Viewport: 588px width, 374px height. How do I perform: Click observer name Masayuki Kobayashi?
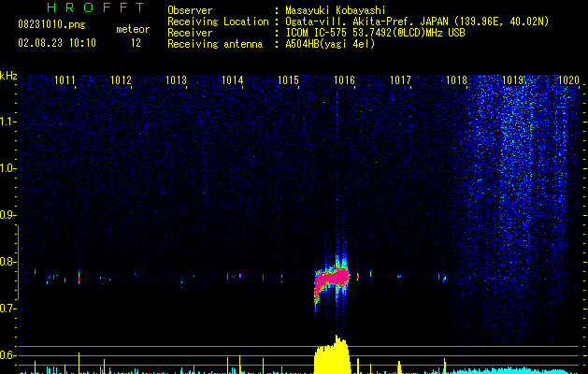(336, 10)
